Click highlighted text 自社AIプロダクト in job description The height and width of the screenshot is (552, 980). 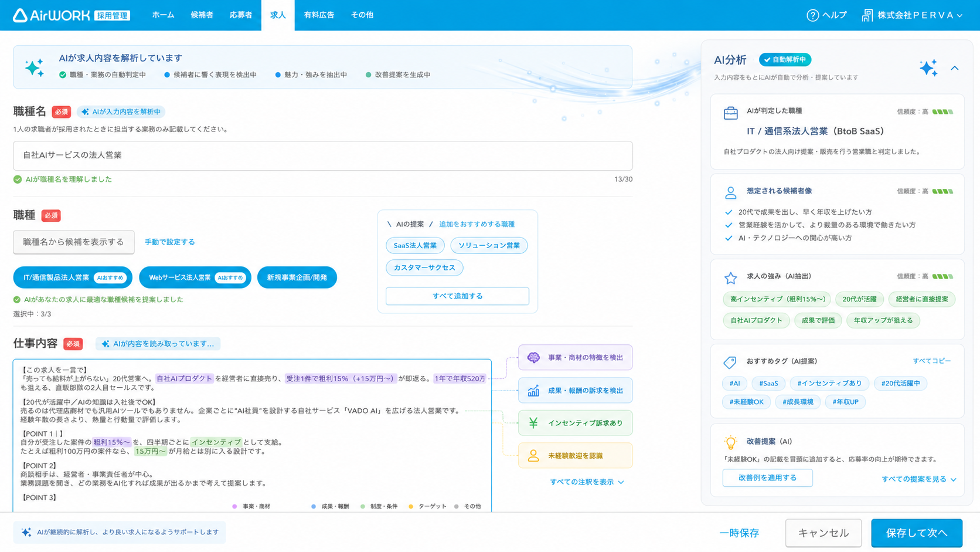(x=185, y=378)
